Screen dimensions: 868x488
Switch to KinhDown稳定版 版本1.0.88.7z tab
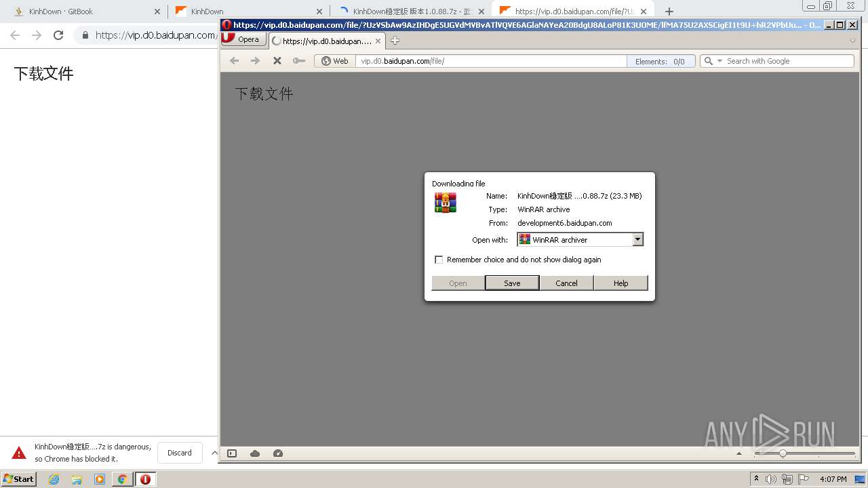tap(411, 12)
